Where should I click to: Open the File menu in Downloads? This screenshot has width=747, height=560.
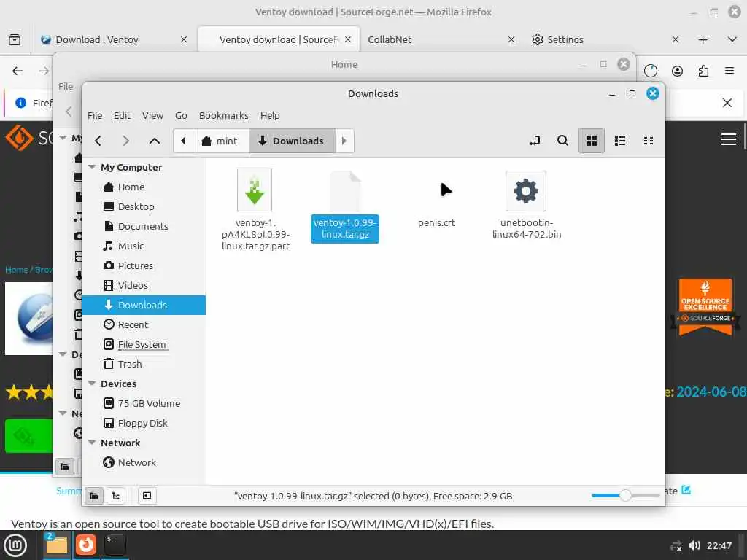coord(95,115)
